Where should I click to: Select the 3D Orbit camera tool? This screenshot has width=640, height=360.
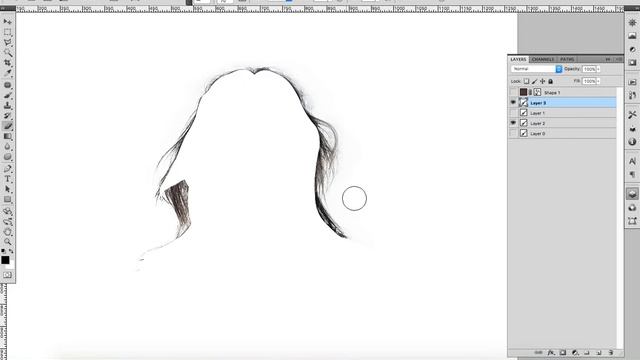[x=7, y=222]
